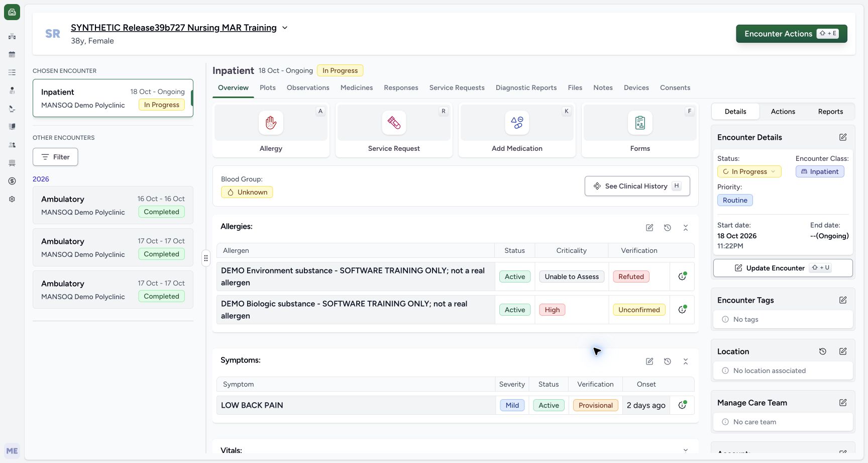The image size is (868, 463).
Task: Switch sidebar panel to Actions
Action: (x=783, y=112)
